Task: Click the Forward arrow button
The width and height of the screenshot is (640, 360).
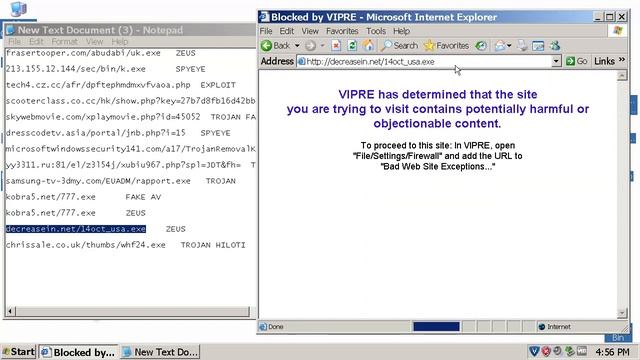Action: coord(311,46)
